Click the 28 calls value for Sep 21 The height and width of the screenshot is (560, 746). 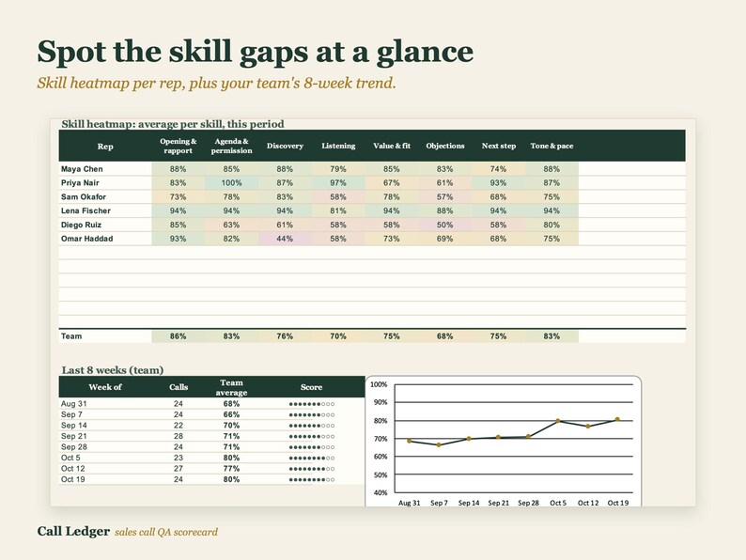coord(179,436)
